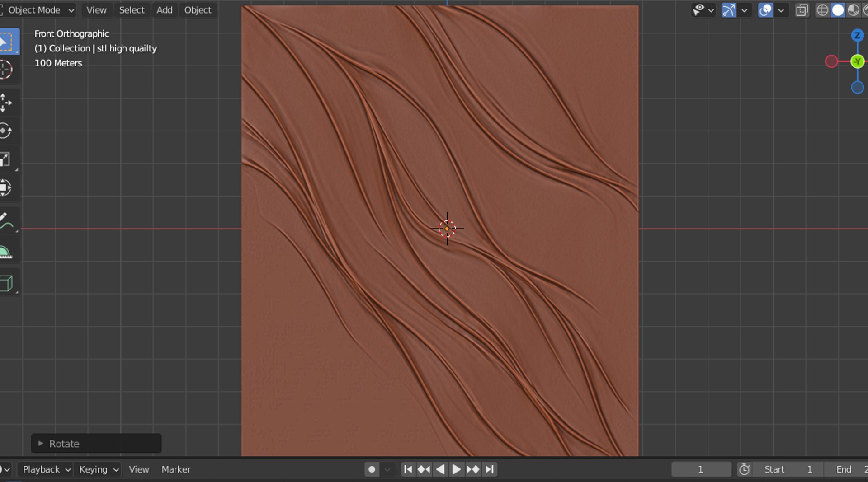Play animation in reverse

440,469
